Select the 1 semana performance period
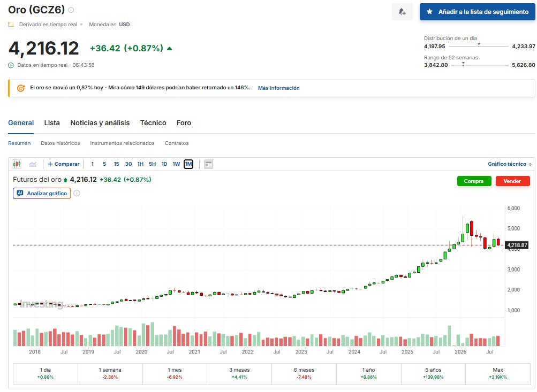Image resolution: width=537 pixels, height=392 pixels. point(110,373)
